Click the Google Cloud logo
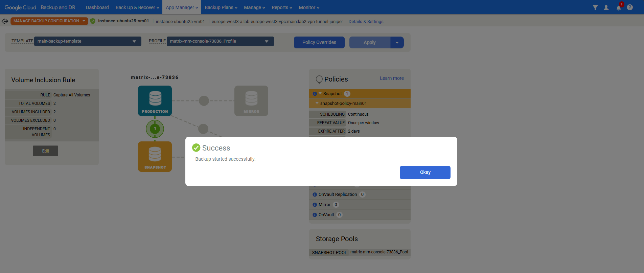 [20, 7]
